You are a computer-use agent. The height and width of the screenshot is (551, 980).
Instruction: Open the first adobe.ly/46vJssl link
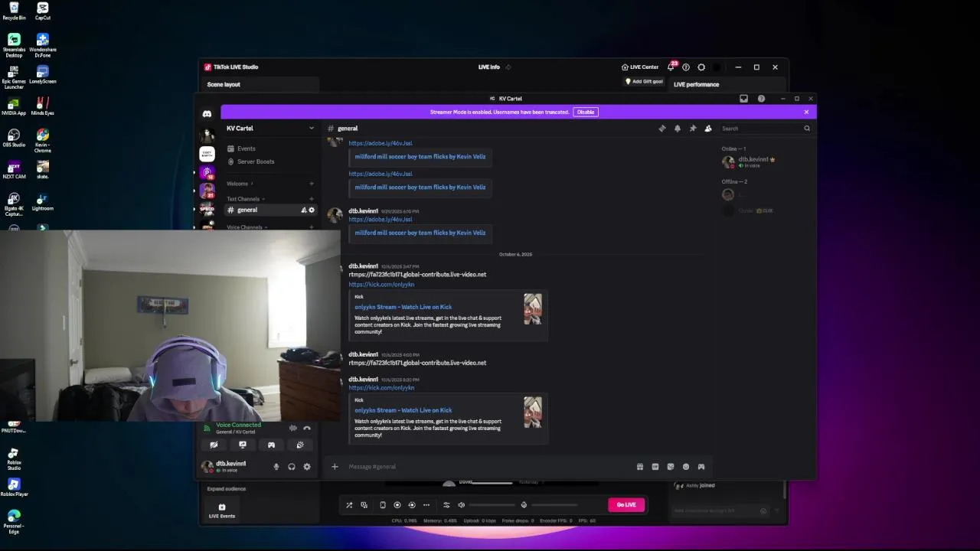point(381,143)
